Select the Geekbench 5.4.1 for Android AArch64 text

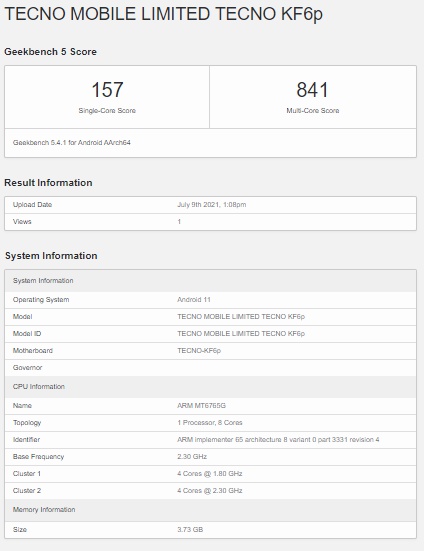click(72, 143)
